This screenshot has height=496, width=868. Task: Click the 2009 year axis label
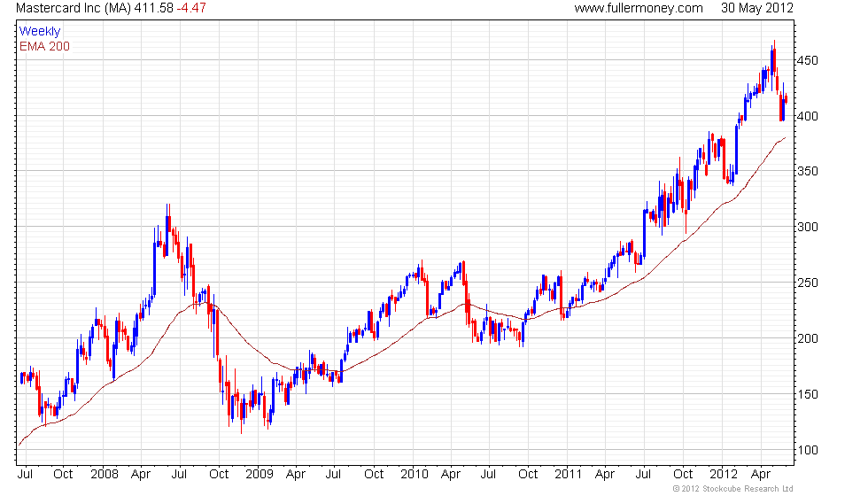[x=259, y=475]
